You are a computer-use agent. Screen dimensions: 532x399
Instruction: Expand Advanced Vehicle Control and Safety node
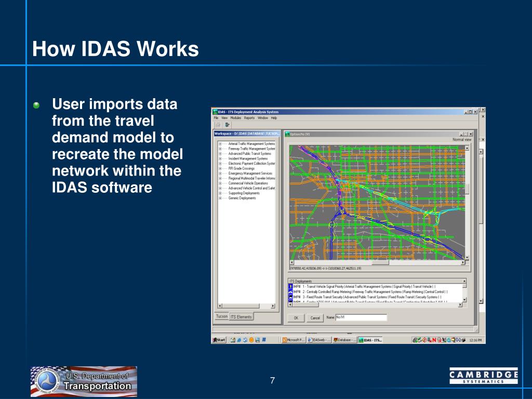220,188
